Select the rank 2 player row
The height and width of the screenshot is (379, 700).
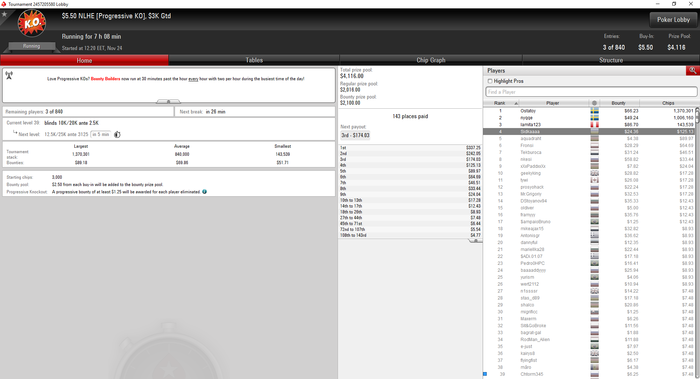[589, 118]
